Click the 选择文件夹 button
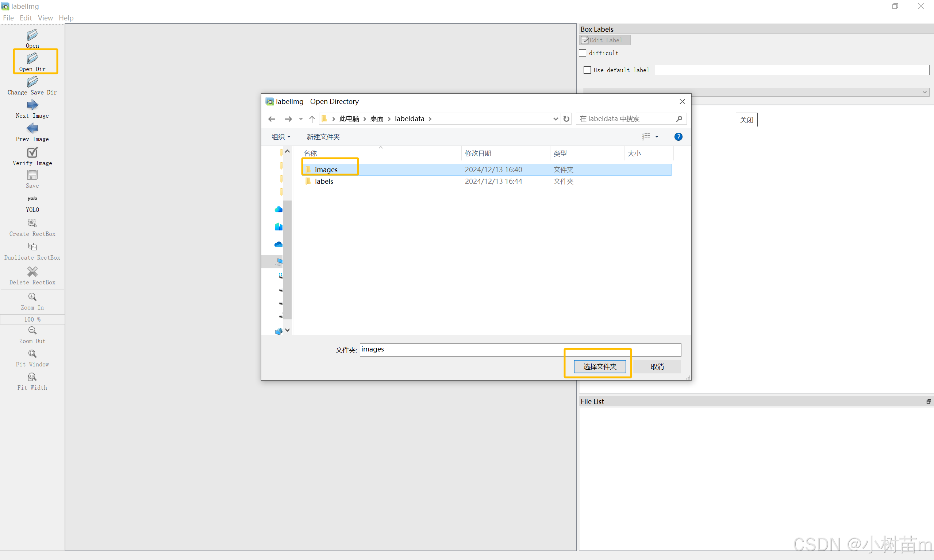This screenshot has height=560, width=934. tap(599, 366)
